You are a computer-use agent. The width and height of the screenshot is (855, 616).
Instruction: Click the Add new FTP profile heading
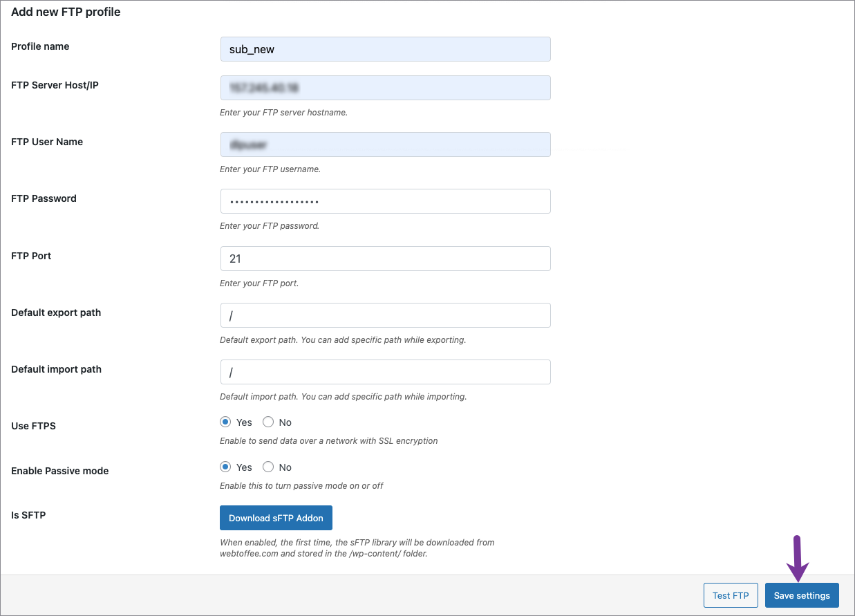click(65, 12)
